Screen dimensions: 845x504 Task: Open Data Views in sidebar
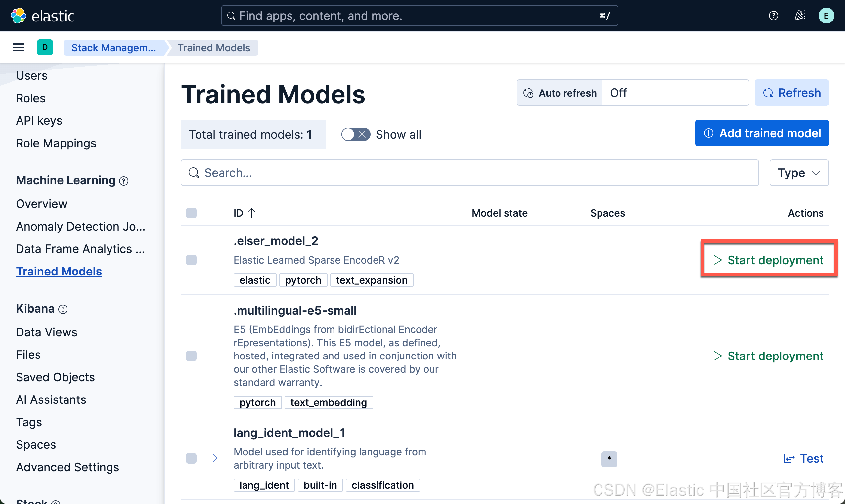pyautogui.click(x=47, y=332)
